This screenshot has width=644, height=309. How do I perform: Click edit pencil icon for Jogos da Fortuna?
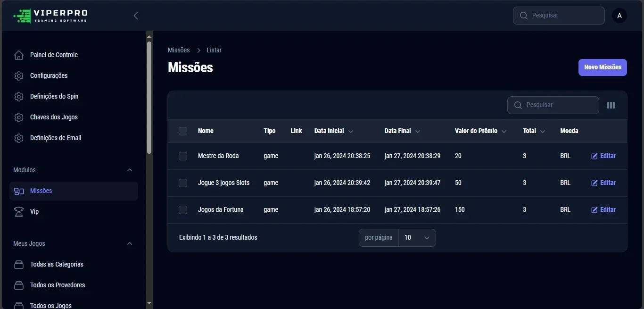coord(594,210)
